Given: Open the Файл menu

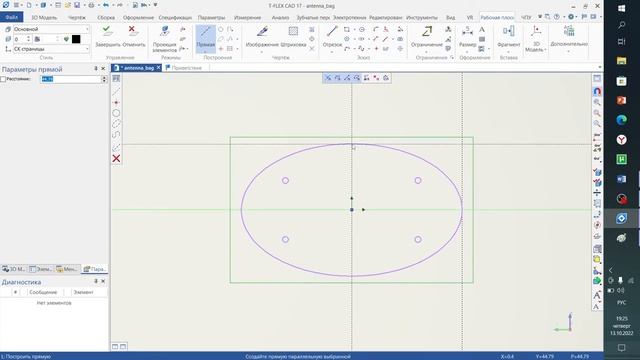Looking at the screenshot, I should tap(11, 18).
